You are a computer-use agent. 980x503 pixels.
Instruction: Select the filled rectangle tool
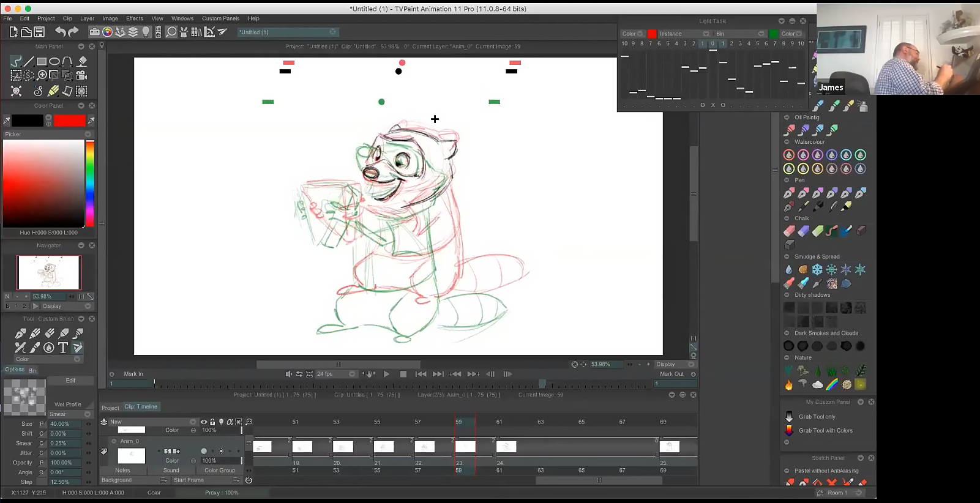(42, 61)
